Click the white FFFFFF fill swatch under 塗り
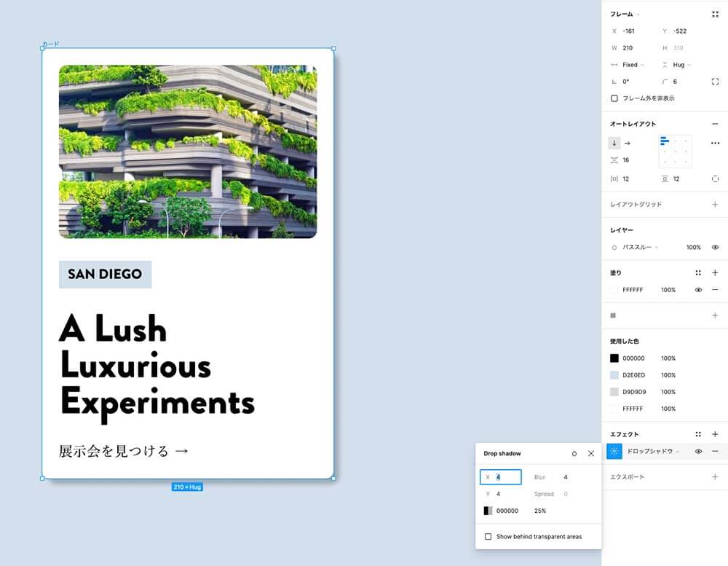 click(614, 290)
